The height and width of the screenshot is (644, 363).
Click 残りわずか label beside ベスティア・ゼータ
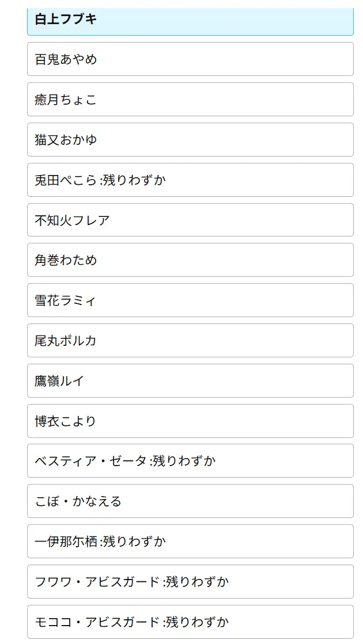[184, 461]
